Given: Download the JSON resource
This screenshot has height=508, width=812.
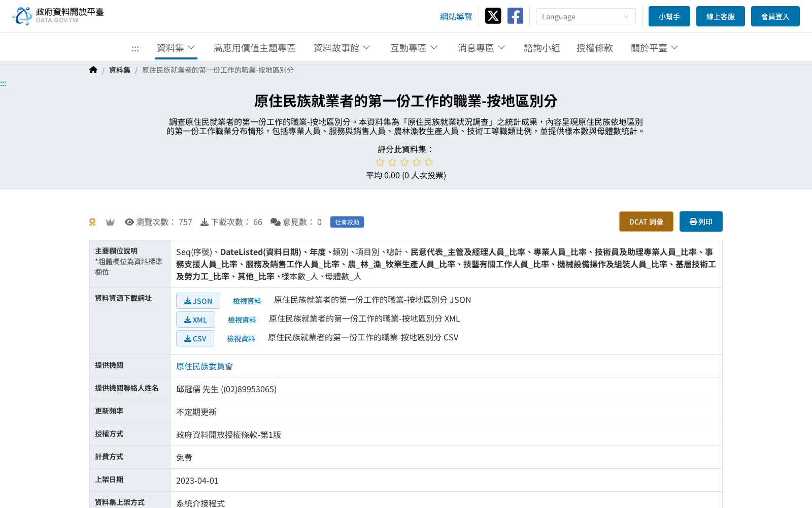Looking at the screenshot, I should click(198, 301).
